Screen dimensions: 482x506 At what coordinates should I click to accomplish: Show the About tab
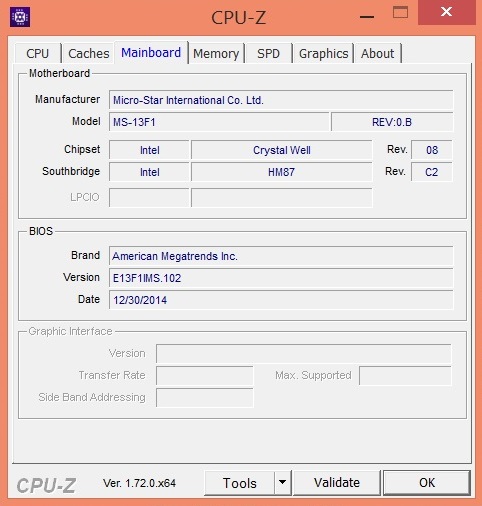378,53
